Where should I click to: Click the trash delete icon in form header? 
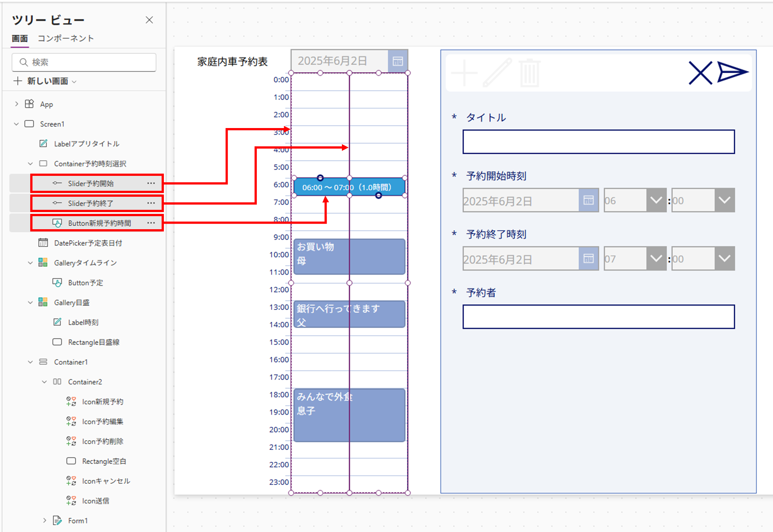click(x=529, y=73)
